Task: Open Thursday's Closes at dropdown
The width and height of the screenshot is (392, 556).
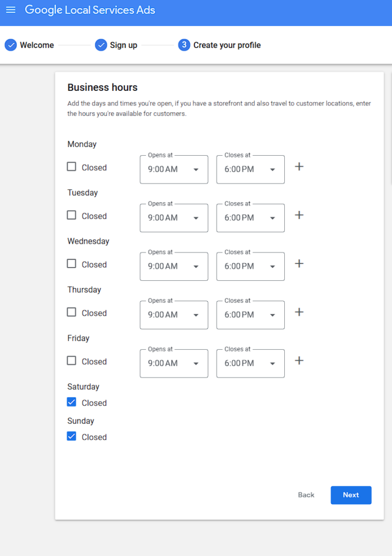Action: pyautogui.click(x=251, y=315)
